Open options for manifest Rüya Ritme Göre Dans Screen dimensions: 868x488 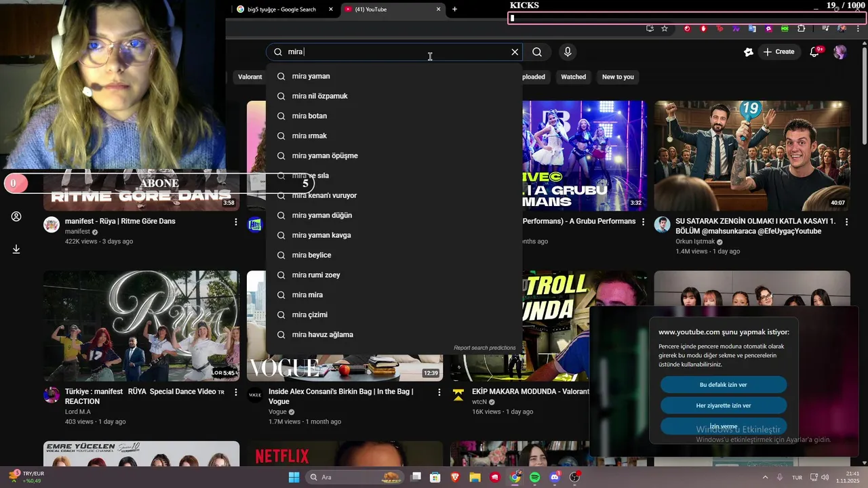click(x=236, y=222)
